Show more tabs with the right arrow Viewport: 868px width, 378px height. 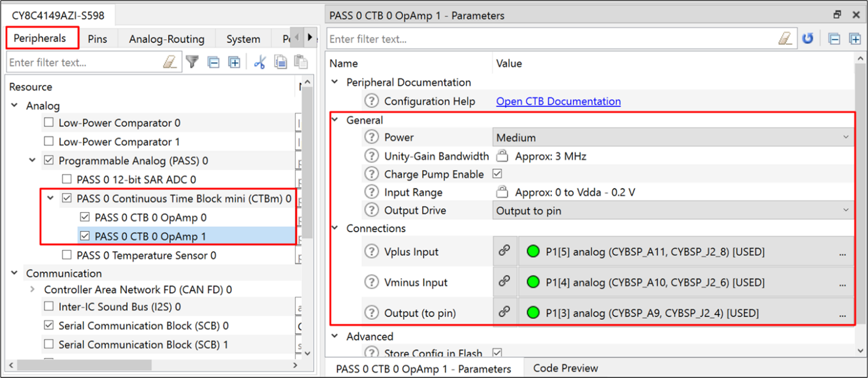tap(310, 38)
